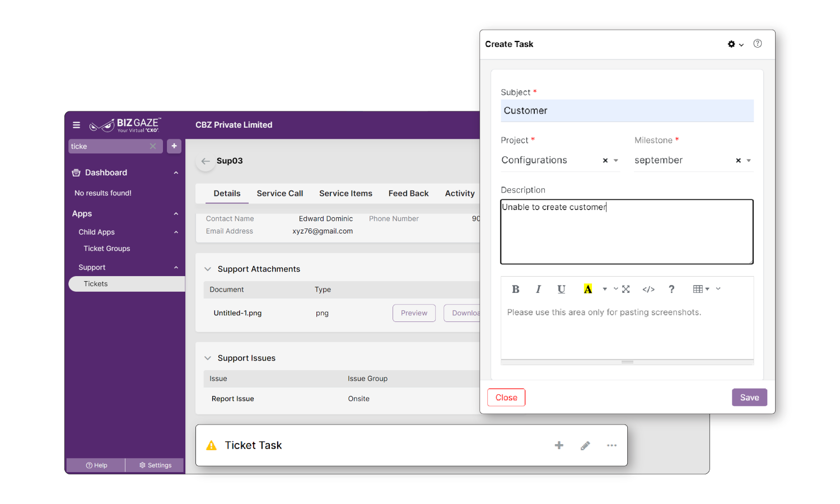Click the fullscreen expand editor icon
The height and width of the screenshot is (504, 840).
[626, 289]
